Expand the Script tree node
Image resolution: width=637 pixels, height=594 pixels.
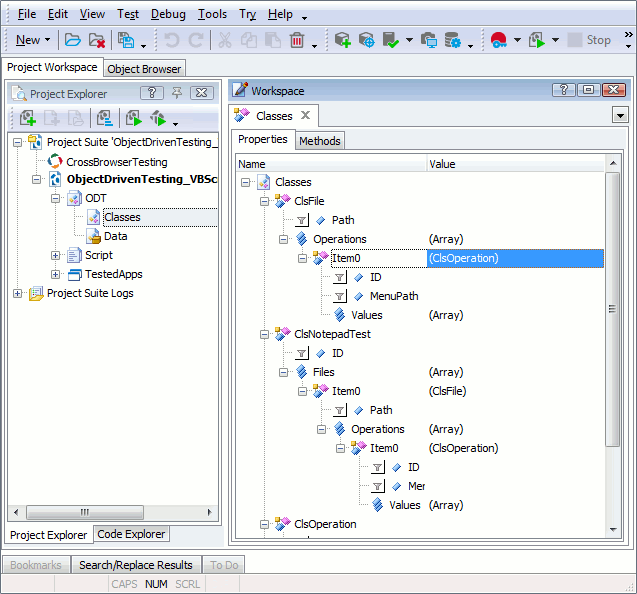pyautogui.click(x=56, y=255)
